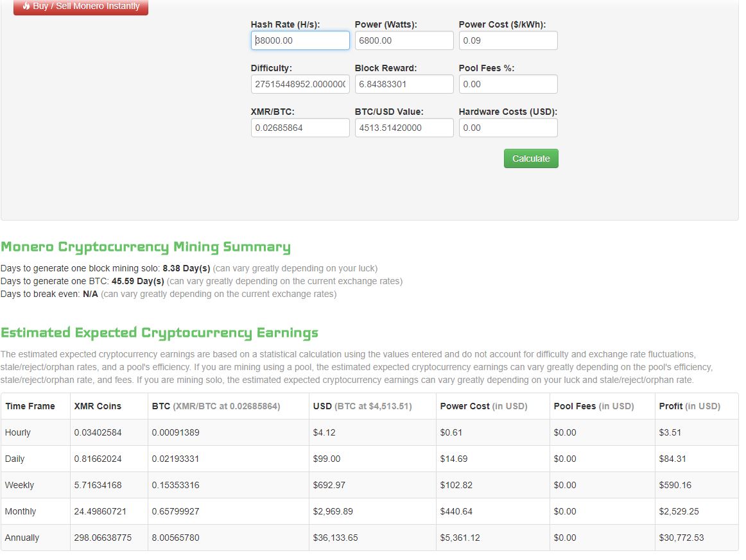
Task: Click daily USD value $99.00
Action: (327, 459)
